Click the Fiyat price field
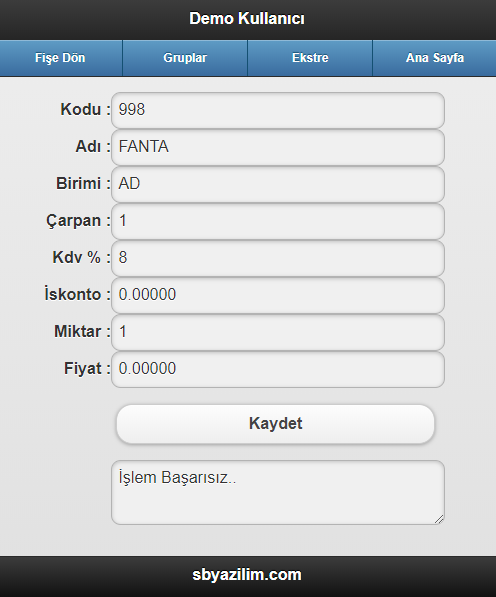 coord(278,369)
